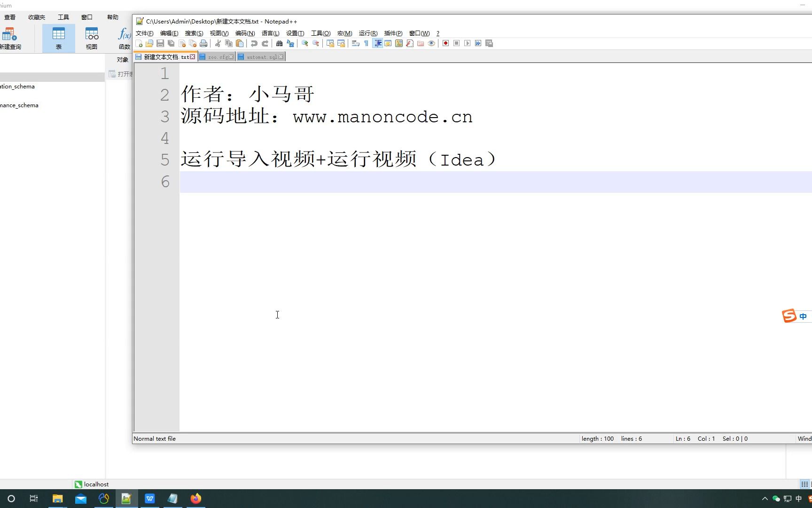The image size is (812, 508).
Task: Open the 设置(T) menu
Action: click(x=295, y=33)
